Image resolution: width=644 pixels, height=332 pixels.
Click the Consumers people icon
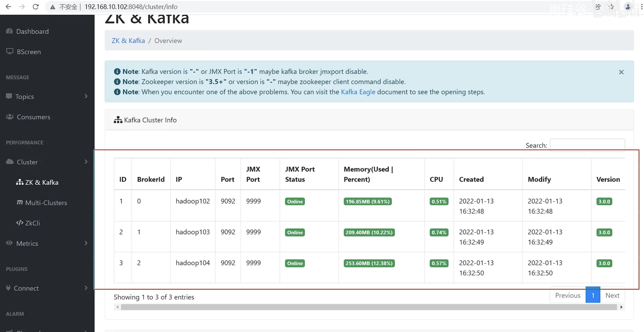(x=10, y=116)
